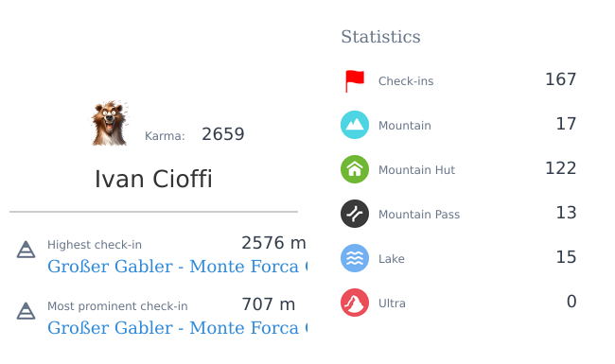Click the dark Mountain Pass icon
This screenshot has width=615, height=364.
pyautogui.click(x=355, y=214)
